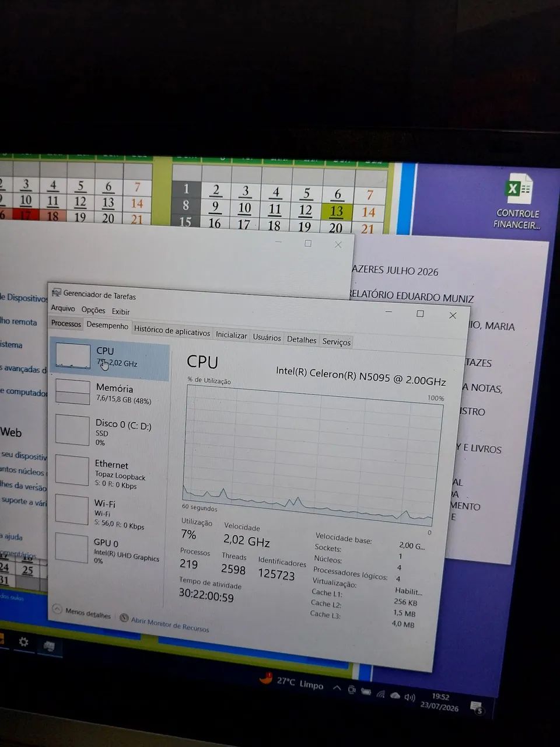Click the Virtualização label
560x747 pixels.
[334, 582]
